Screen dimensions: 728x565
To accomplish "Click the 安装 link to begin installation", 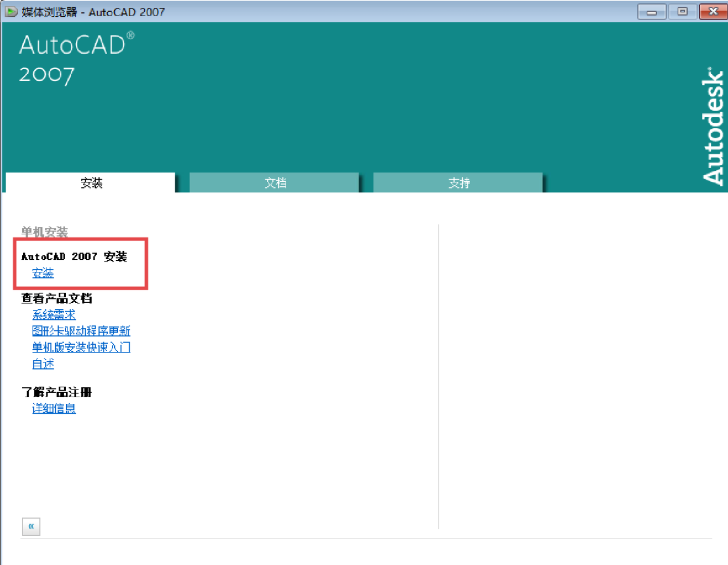I will (43, 273).
